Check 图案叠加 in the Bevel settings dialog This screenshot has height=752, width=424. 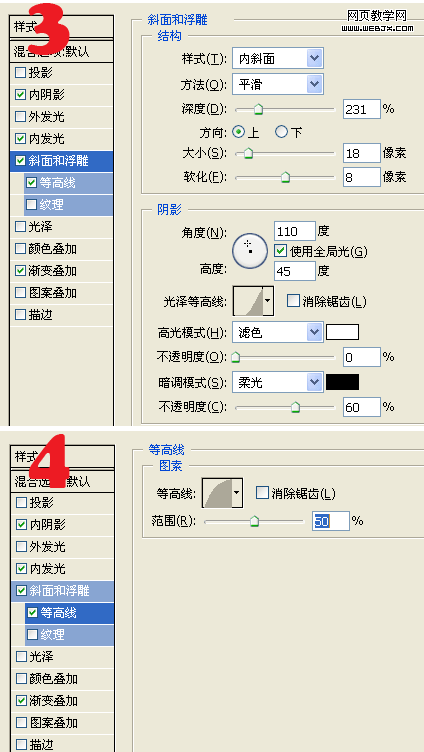pyautogui.click(x=20, y=293)
